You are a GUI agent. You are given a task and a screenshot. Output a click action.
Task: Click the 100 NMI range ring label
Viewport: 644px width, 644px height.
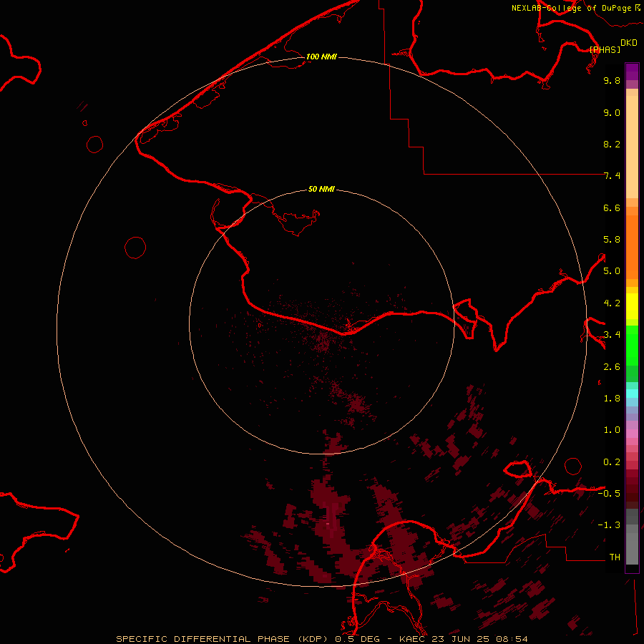321,57
